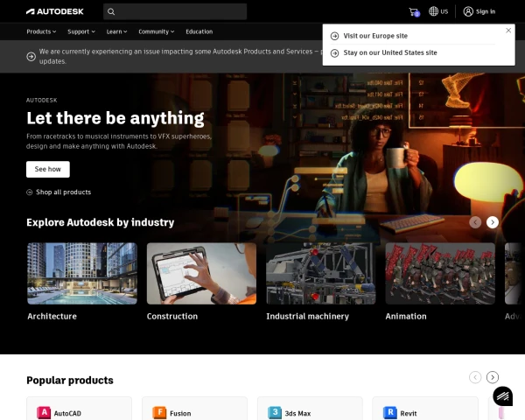
Task: Click the Animation label
Action: (406, 317)
